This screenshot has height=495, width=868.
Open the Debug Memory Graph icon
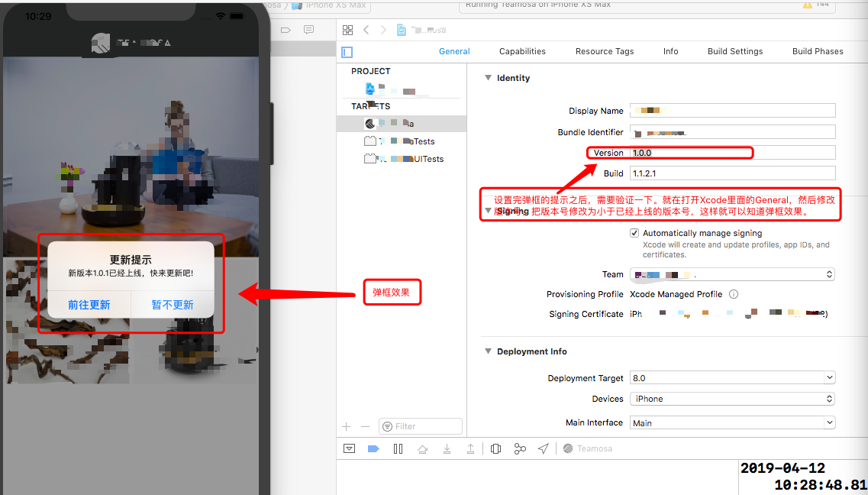coord(520,448)
